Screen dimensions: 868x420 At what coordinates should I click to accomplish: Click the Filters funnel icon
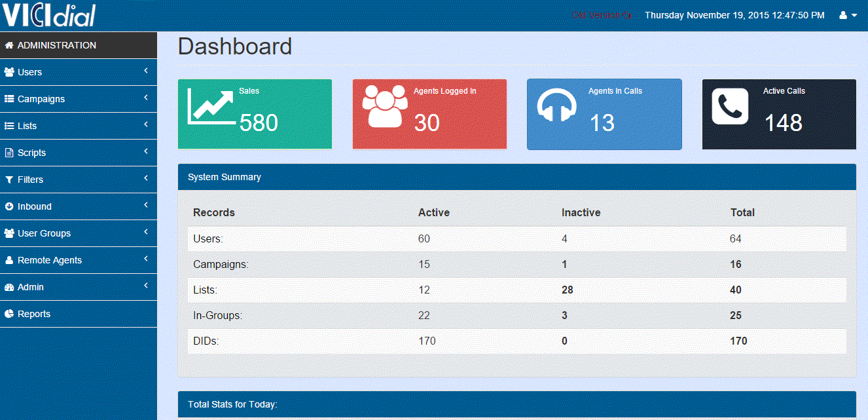click(9, 180)
